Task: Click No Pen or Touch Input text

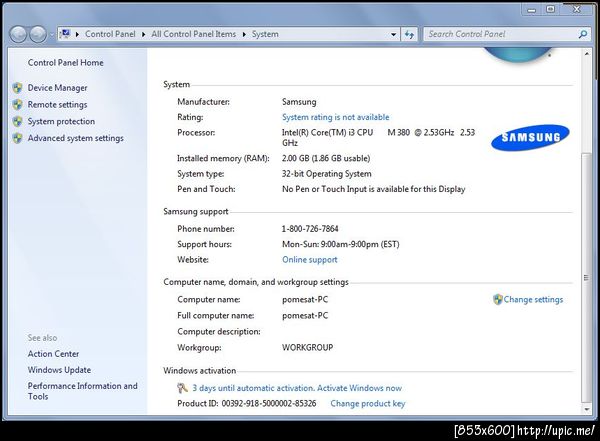Action: coord(373,189)
